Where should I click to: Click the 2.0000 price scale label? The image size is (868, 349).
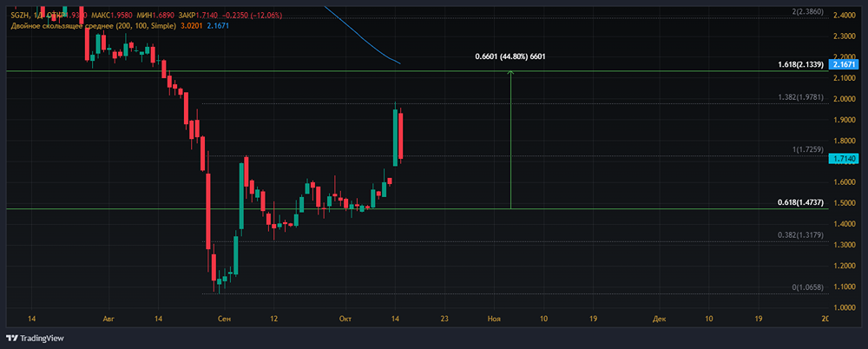coord(845,99)
